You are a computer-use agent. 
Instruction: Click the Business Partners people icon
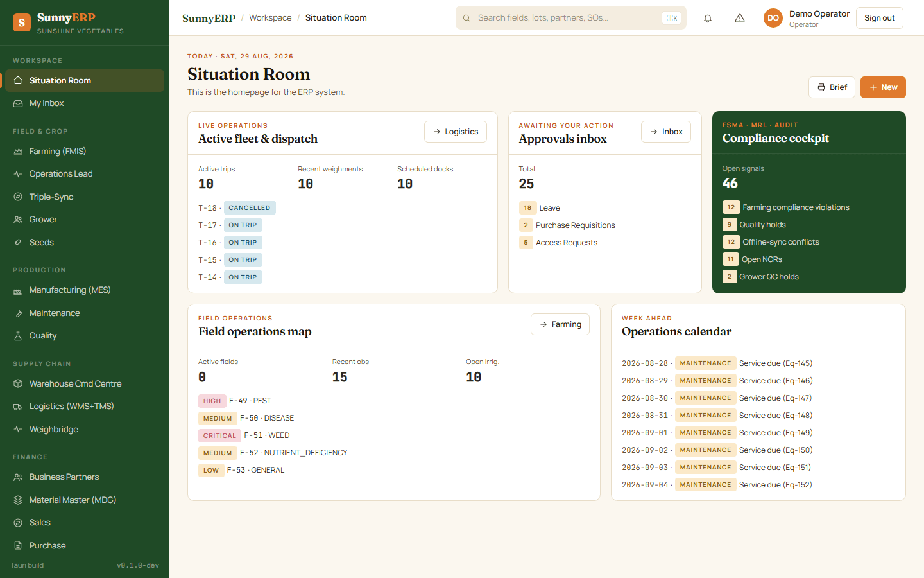click(18, 477)
